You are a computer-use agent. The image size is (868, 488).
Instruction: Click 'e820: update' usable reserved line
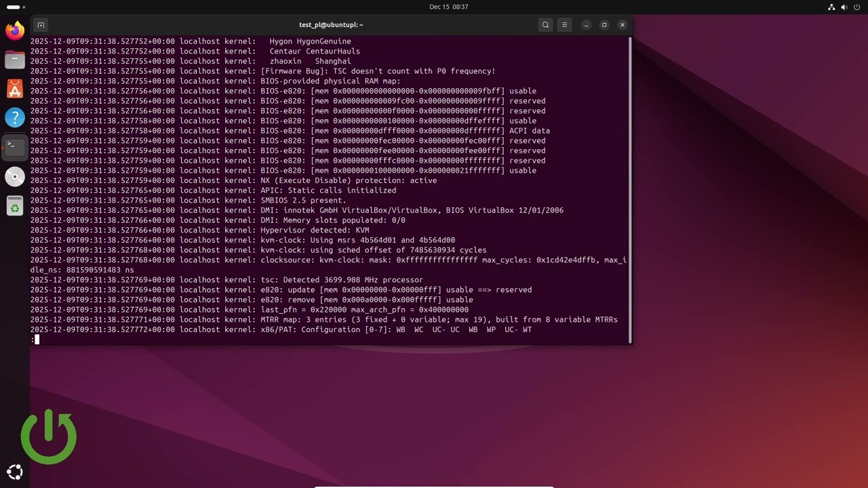281,290
